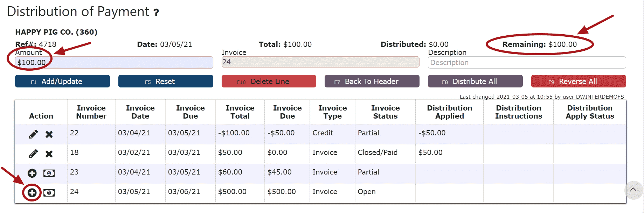Click the plus add icon for invoice 24
The image size is (644, 213).
click(32, 193)
